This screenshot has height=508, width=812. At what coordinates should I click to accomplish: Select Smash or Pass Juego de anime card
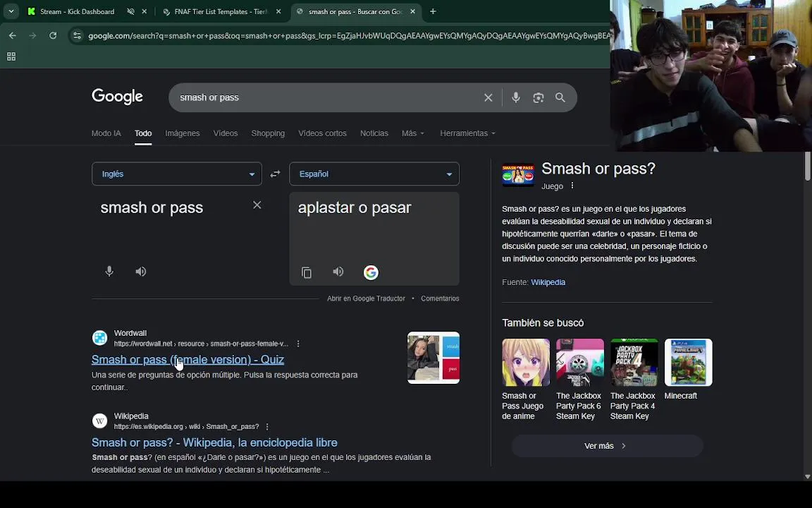coord(526,380)
